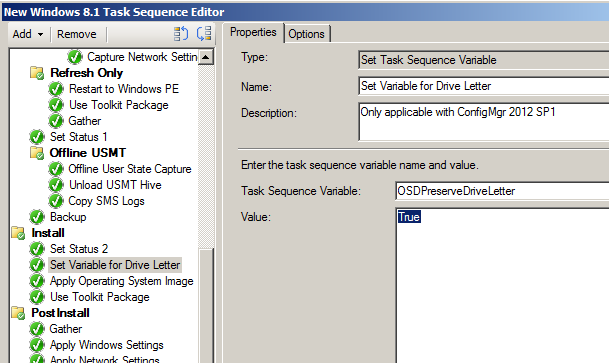Select Apply Operating System Image step
The image size is (609, 363).
[122, 281]
